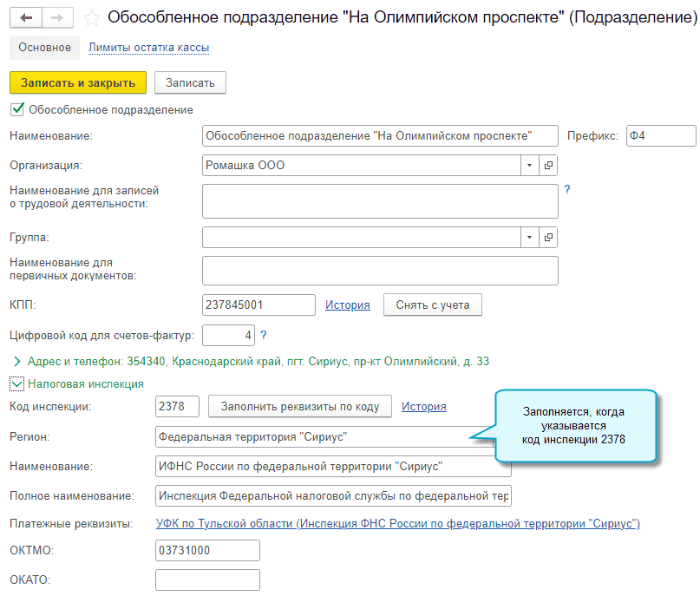
Task: Expand the Адрес и телефон section
Action: click(x=16, y=360)
